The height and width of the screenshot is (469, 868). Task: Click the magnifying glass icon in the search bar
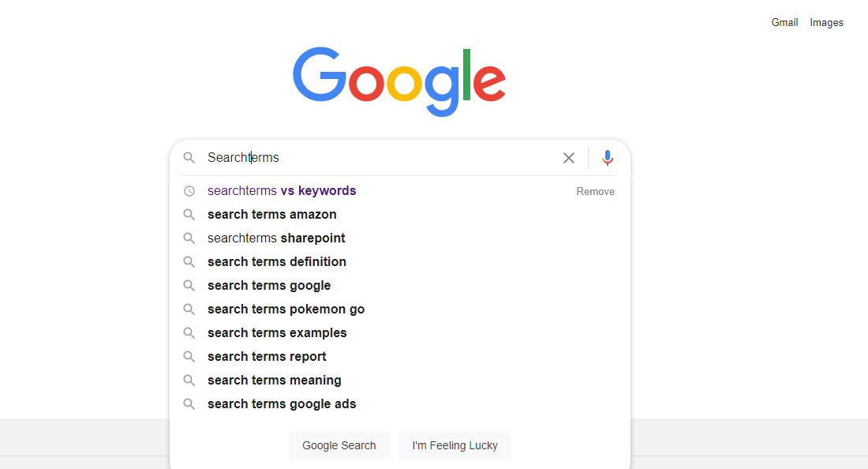[189, 158]
